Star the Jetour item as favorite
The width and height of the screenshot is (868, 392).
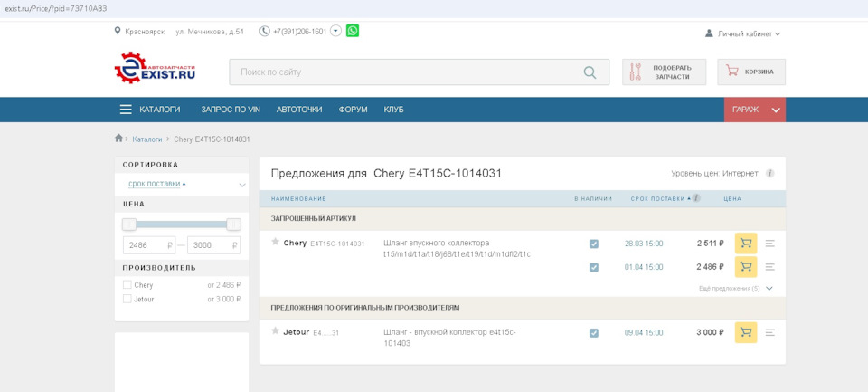pos(275,331)
